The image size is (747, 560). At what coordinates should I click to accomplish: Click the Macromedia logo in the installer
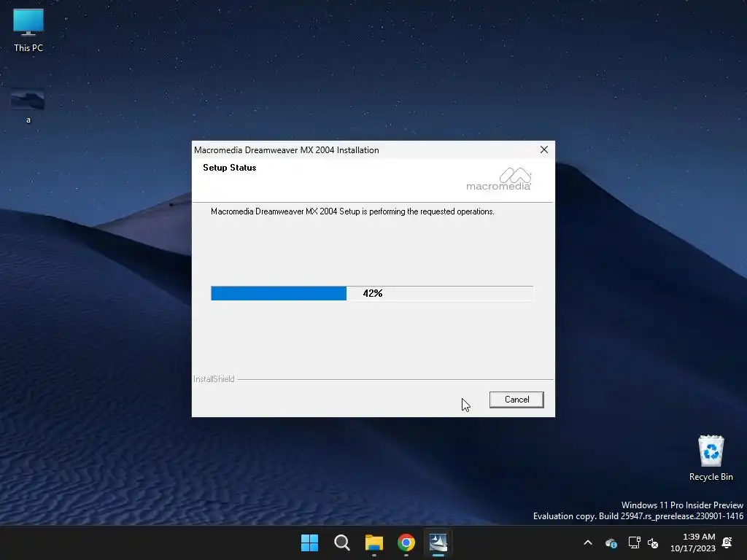pos(498,179)
